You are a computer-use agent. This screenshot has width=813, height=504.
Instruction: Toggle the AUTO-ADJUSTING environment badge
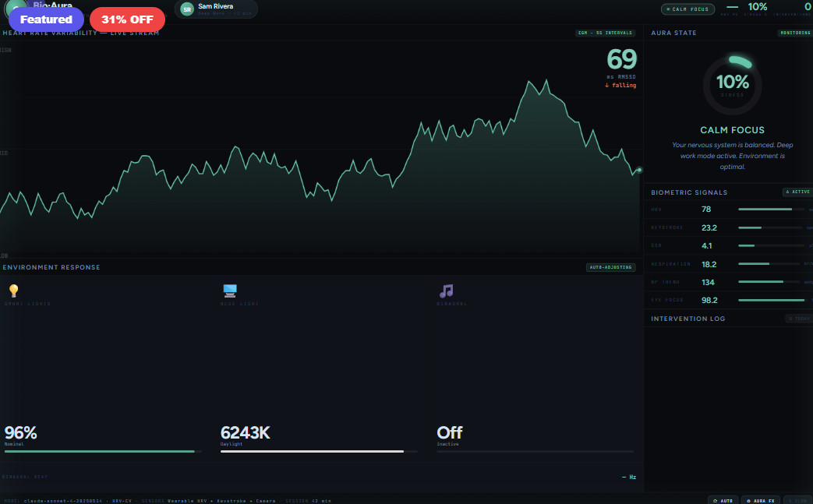[610, 267]
